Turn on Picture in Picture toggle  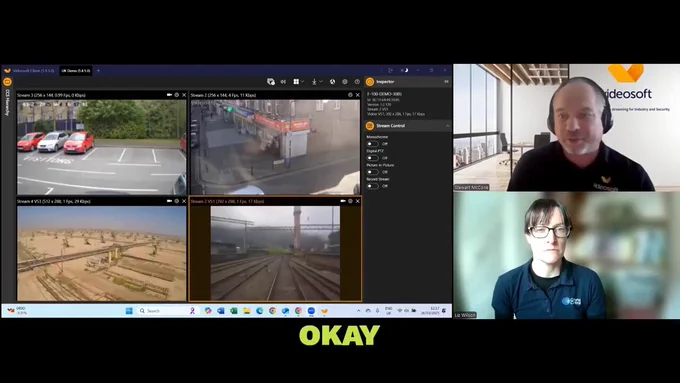(372, 172)
